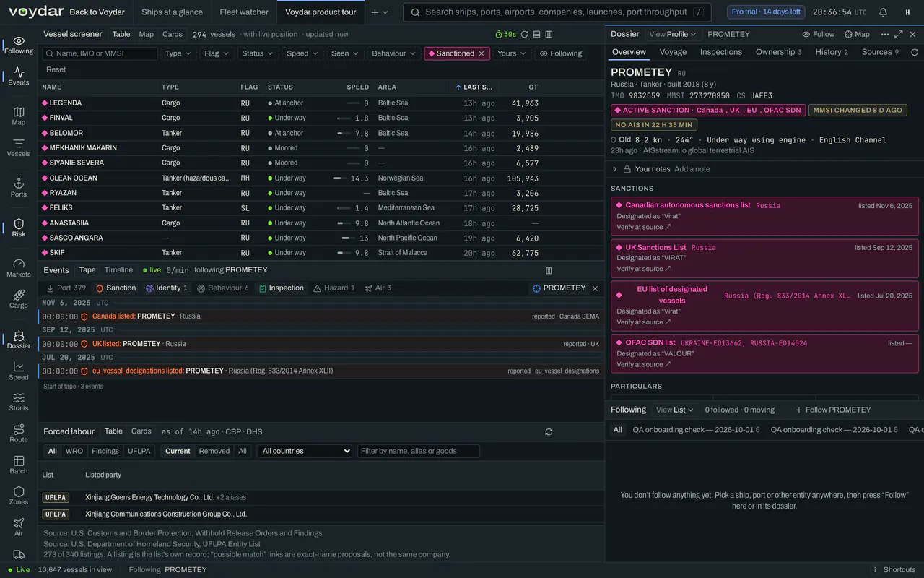This screenshot has height=578, width=924.
Task: Switch to the Ownership dossier tab
Action: pos(778,52)
